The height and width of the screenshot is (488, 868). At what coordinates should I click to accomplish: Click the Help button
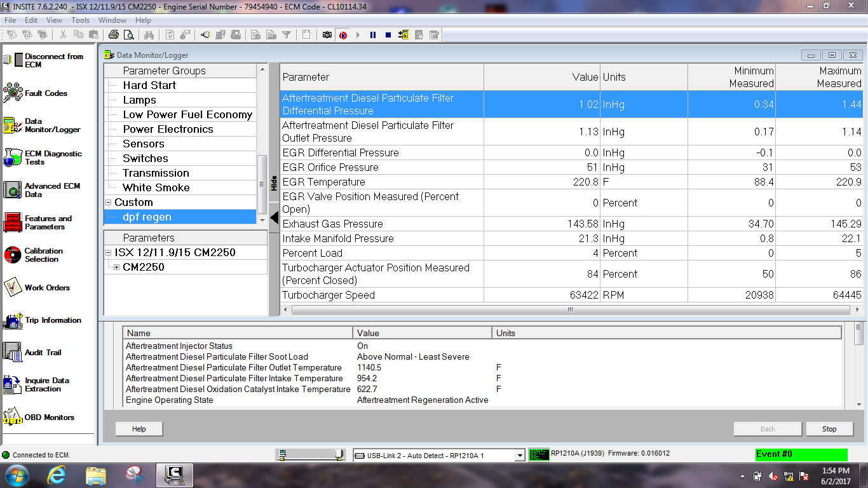(139, 429)
